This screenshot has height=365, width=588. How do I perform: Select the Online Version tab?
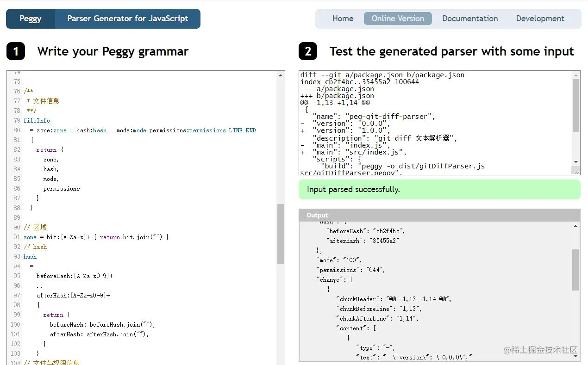(398, 19)
